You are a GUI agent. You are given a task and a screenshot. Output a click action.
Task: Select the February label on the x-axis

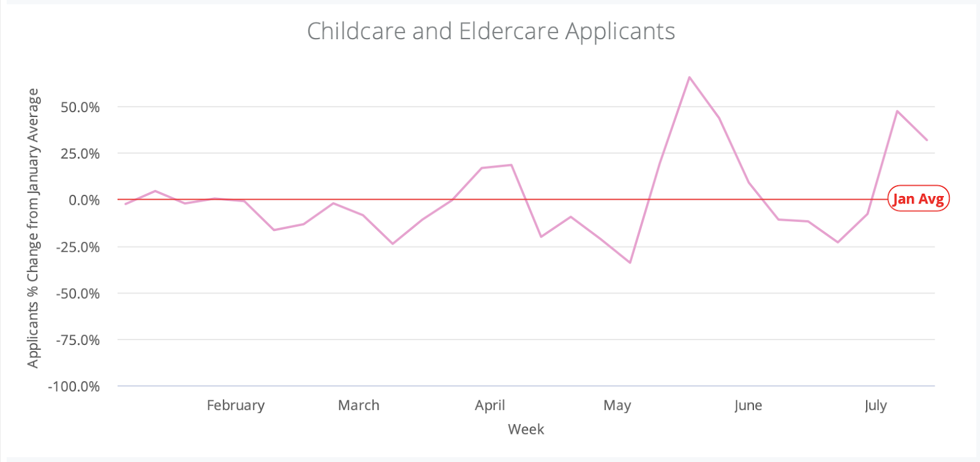tap(236, 405)
